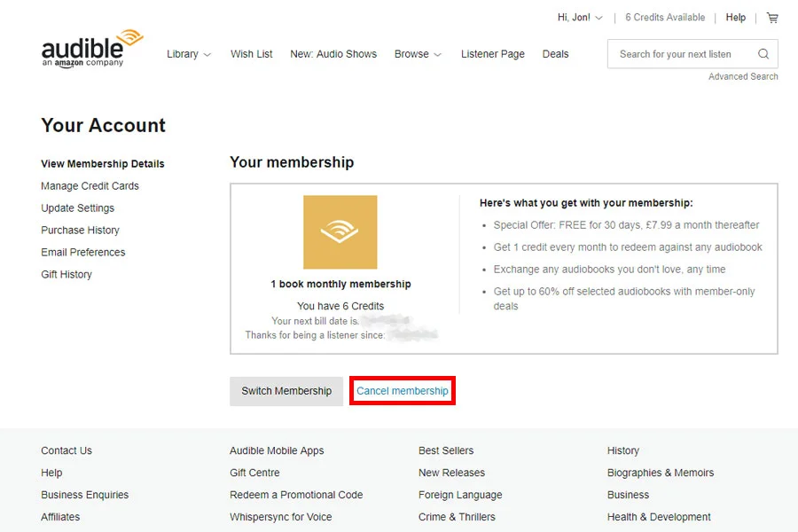View Purchase History in sidebar
Screen dimensions: 798x532
pos(81,231)
